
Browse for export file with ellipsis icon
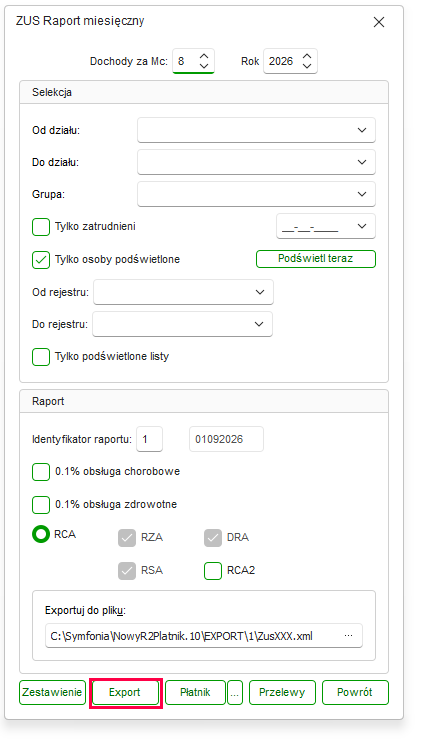(349, 636)
